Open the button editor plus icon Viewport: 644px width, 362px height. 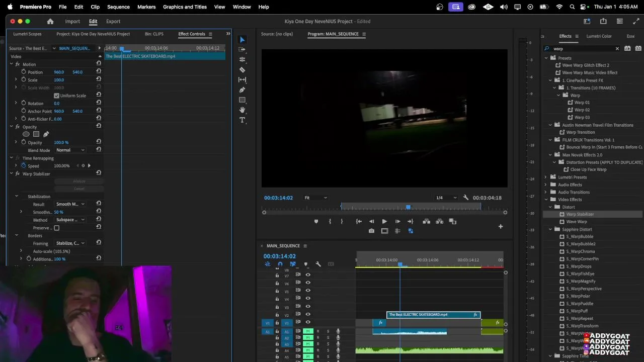click(501, 227)
